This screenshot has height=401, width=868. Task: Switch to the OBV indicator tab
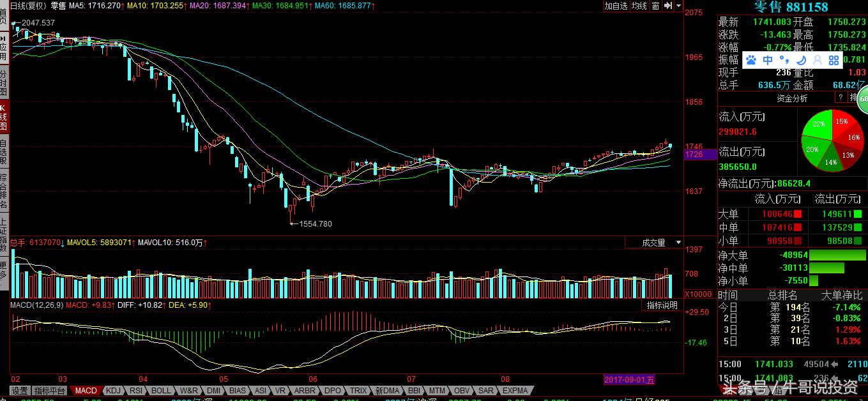[462, 390]
